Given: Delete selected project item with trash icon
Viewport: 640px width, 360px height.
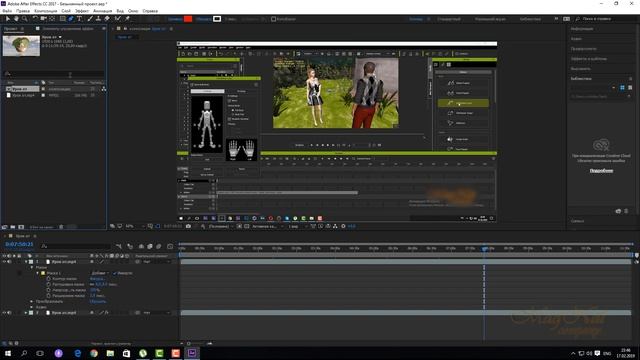Looking at the screenshot, I should [61, 227].
